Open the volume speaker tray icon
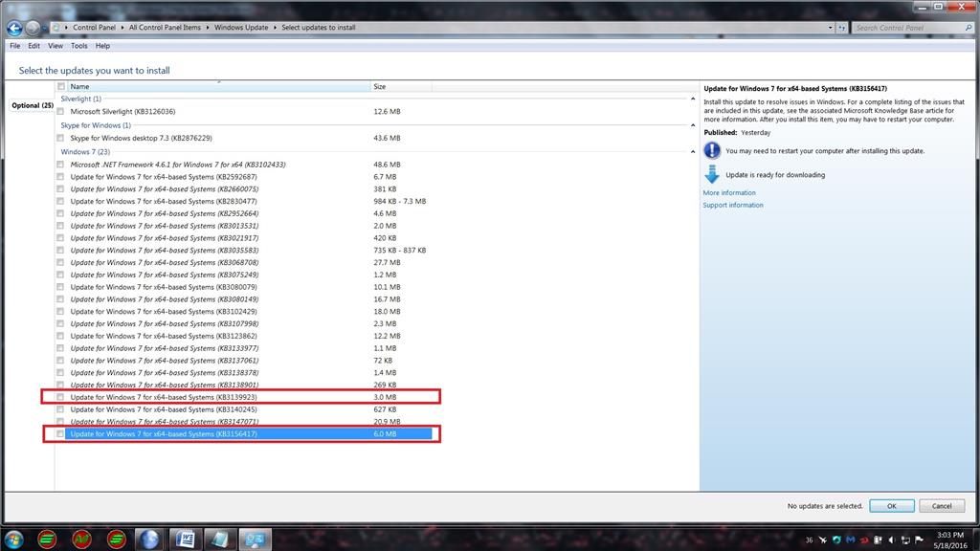 coord(892,540)
